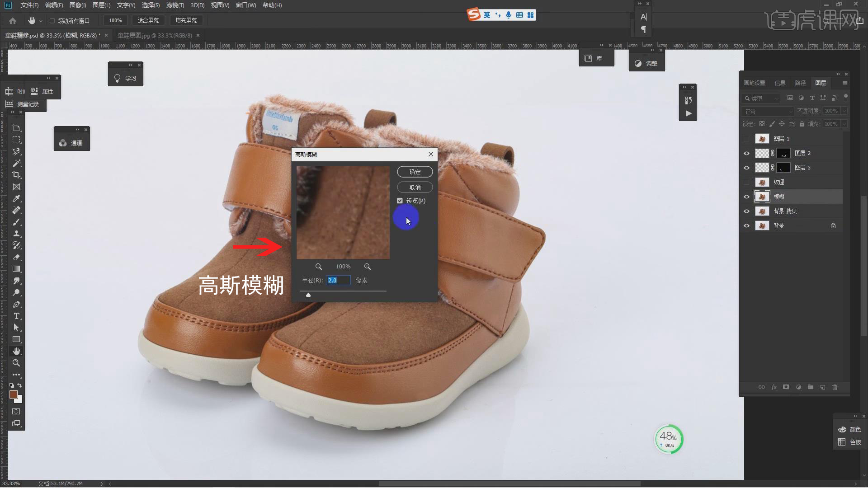Click the 100% zoom button in options bar
Image resolution: width=868 pixels, height=488 pixels.
[115, 20]
